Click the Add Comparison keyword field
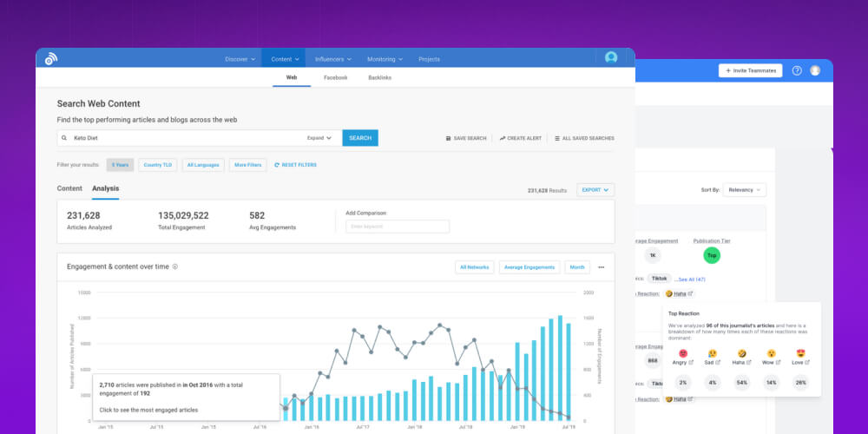The width and height of the screenshot is (868, 434). point(398,227)
